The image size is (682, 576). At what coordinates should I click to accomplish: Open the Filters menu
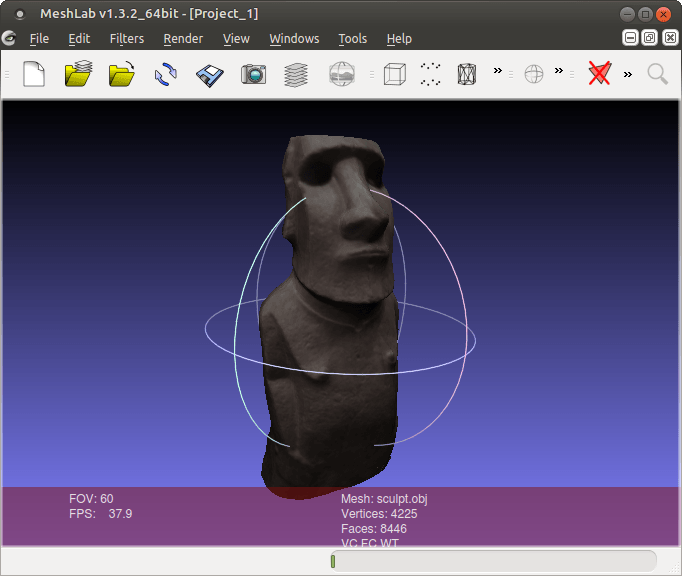[126, 38]
